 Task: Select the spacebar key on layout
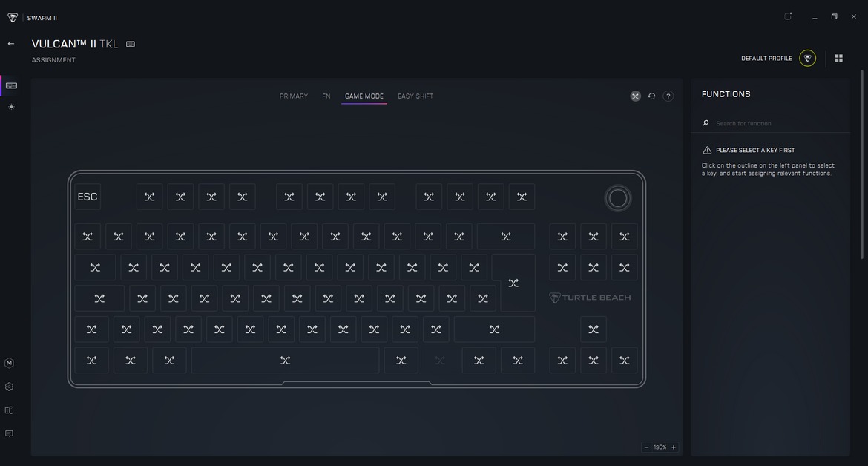point(285,361)
